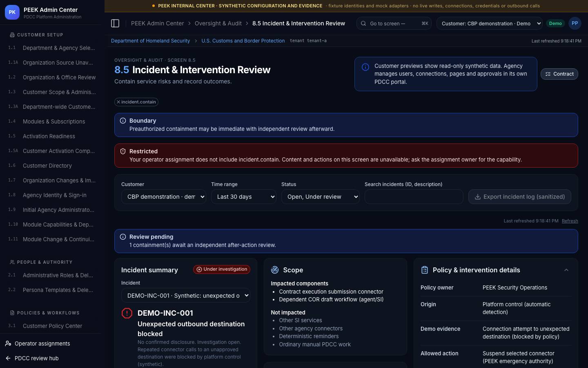Screen dimensions: 588x368
Task: Click the back arrow beside PDCC review hub
Action: [8, 358]
